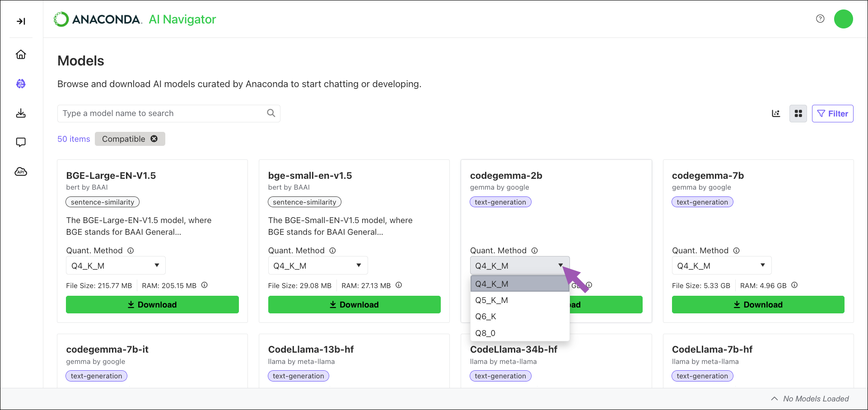Screen dimensions: 868x410
Task: Open the help question mark icon
Action: (820, 19)
